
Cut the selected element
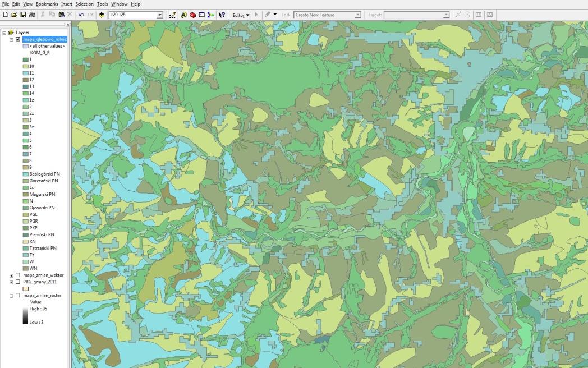(43, 15)
